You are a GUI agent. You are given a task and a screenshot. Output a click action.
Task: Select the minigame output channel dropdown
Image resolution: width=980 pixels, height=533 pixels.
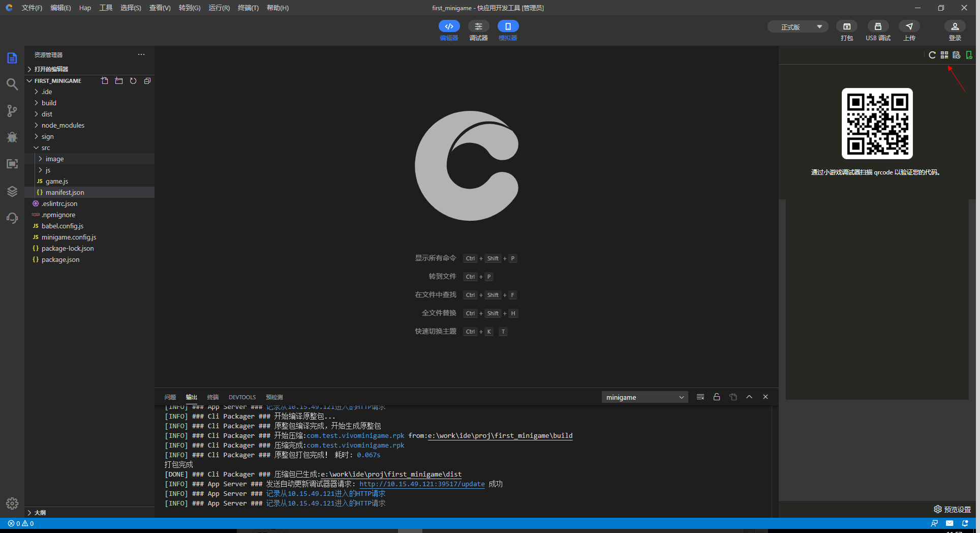(645, 397)
